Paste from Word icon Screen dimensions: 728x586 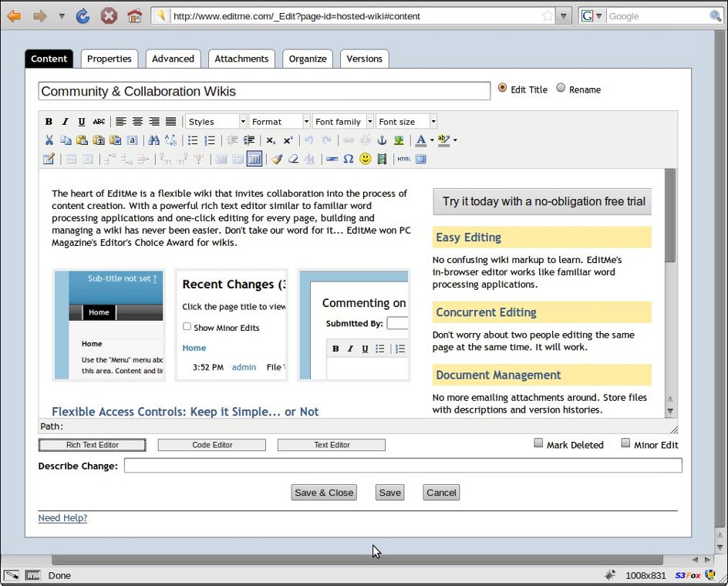coord(115,140)
